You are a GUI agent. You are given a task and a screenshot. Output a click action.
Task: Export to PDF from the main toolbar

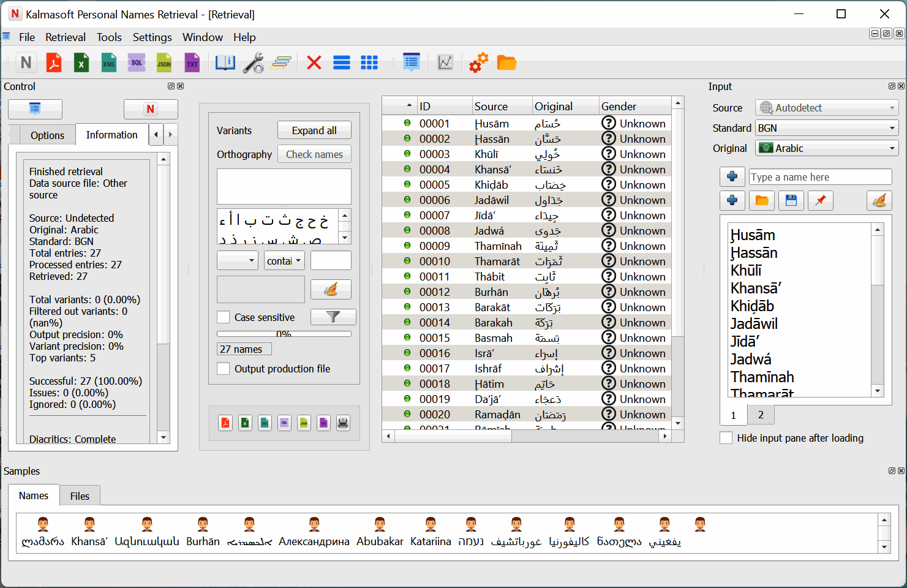coord(54,62)
